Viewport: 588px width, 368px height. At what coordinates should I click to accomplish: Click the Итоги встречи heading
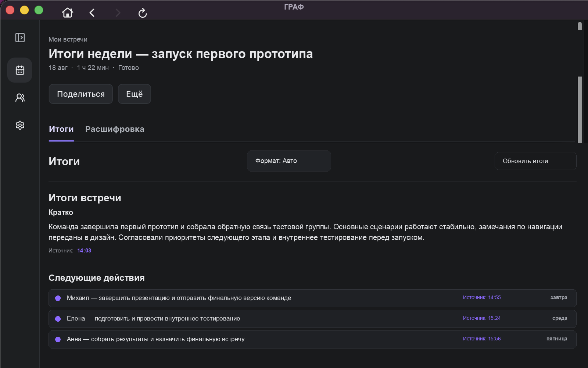[x=85, y=198]
